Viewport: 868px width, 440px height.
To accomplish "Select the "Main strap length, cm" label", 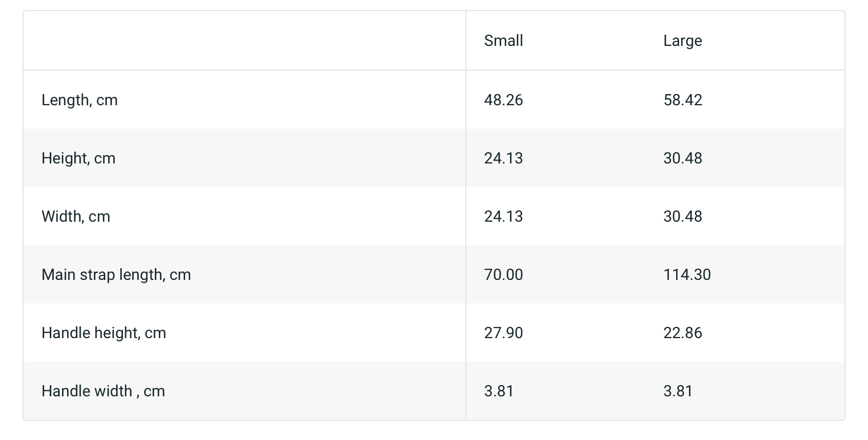I will 116,275.
